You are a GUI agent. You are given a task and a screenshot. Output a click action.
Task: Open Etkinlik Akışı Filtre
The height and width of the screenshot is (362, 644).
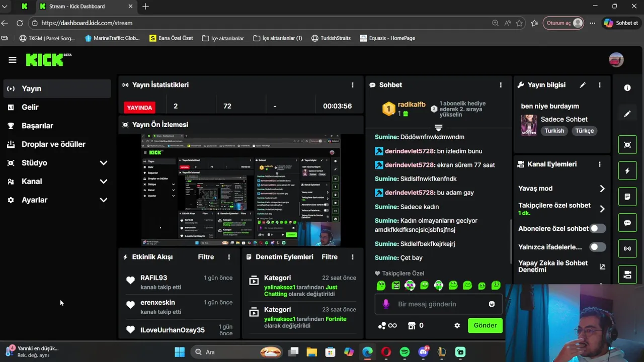pyautogui.click(x=206, y=257)
